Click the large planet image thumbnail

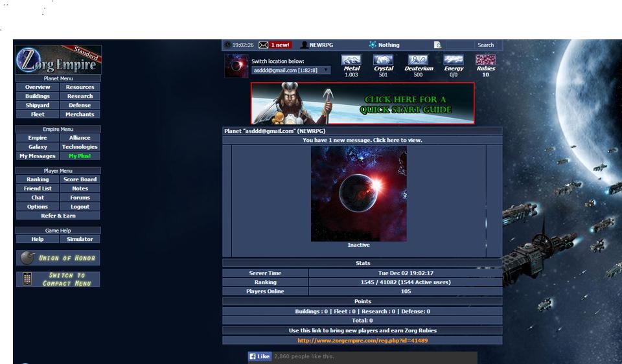click(359, 194)
